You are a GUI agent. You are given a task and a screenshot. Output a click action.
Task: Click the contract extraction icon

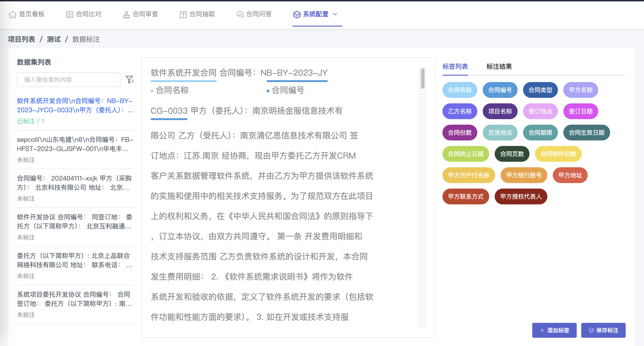pyautogui.click(x=183, y=15)
